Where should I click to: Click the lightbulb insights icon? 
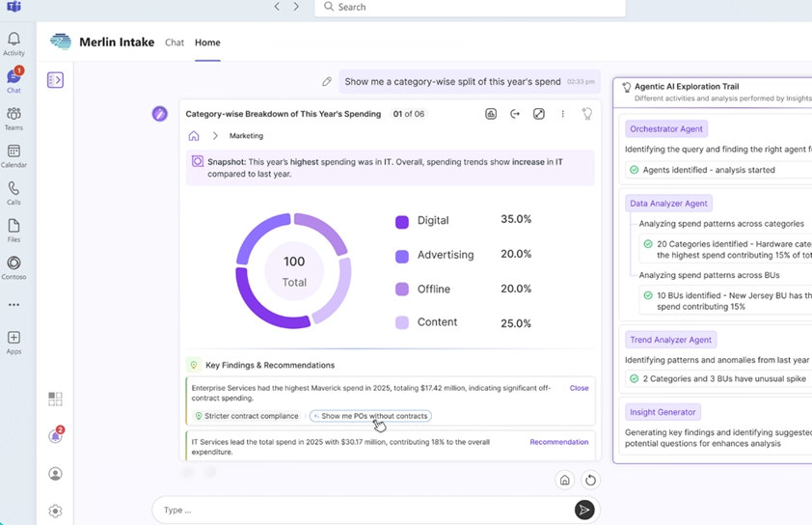point(586,114)
